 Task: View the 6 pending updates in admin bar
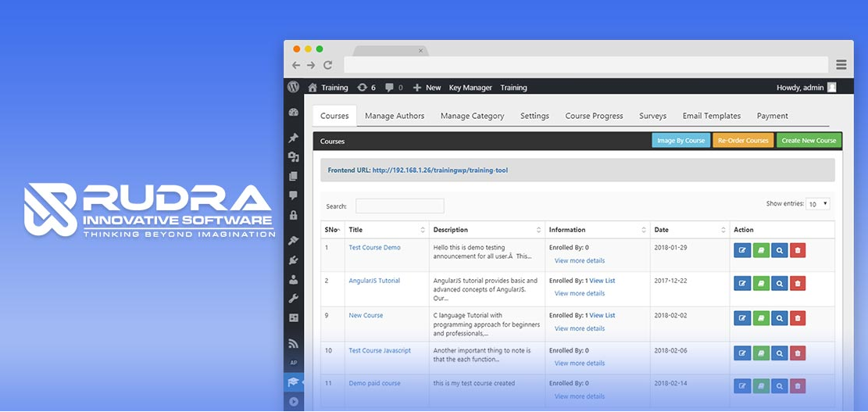[x=366, y=88]
